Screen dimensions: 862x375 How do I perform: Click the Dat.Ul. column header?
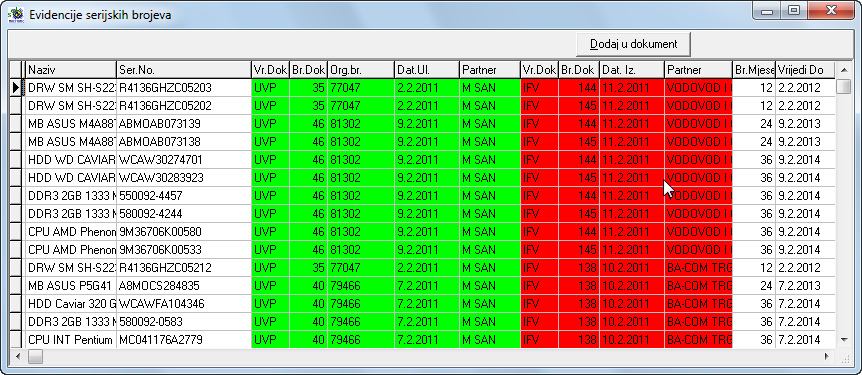click(x=427, y=70)
